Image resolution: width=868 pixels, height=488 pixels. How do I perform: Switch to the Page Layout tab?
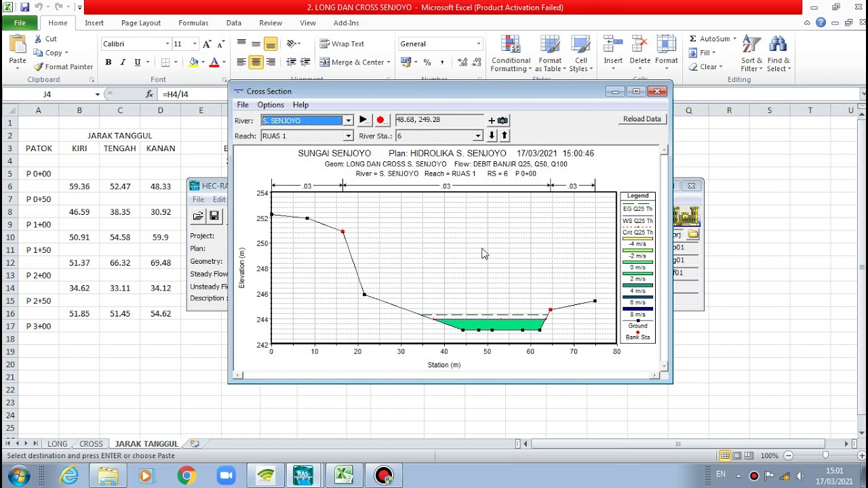(141, 23)
